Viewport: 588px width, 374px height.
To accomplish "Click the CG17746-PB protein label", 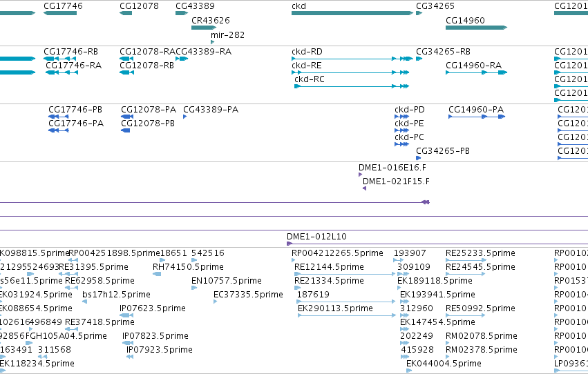I will (x=75, y=110).
